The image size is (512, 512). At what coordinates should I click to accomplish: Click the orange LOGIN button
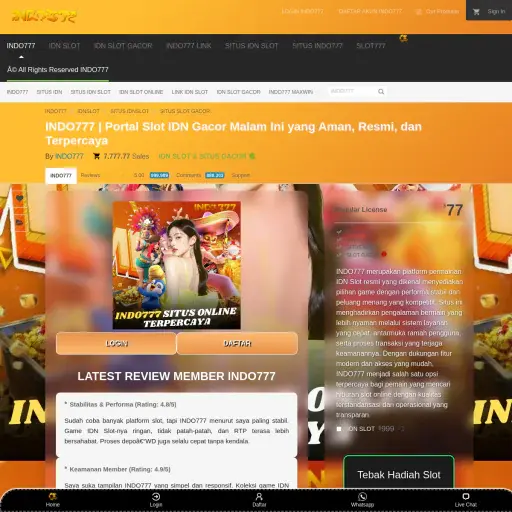[116, 343]
